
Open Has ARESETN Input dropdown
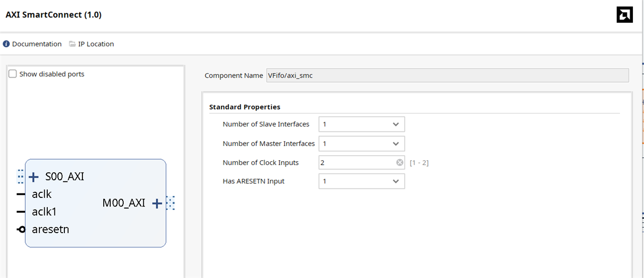click(x=361, y=181)
